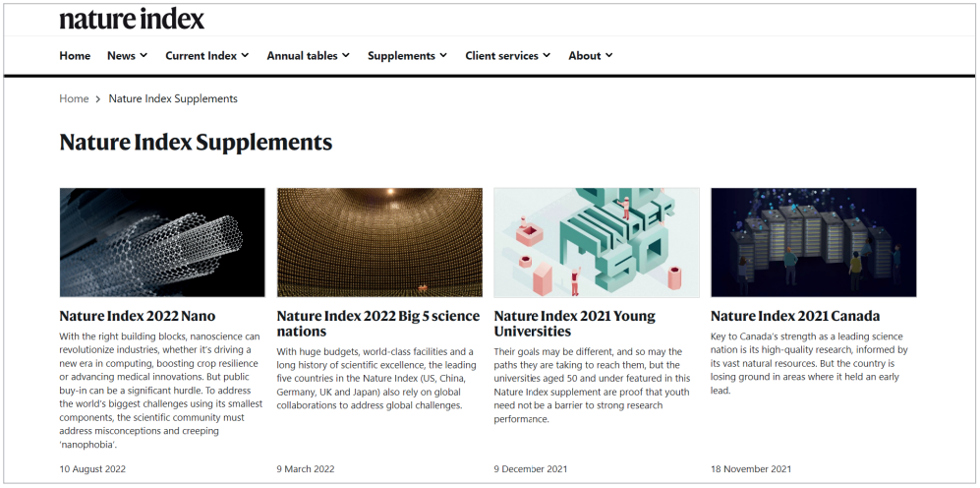Open the Annual tables menu
The width and height of the screenshot is (980, 488).
point(308,56)
